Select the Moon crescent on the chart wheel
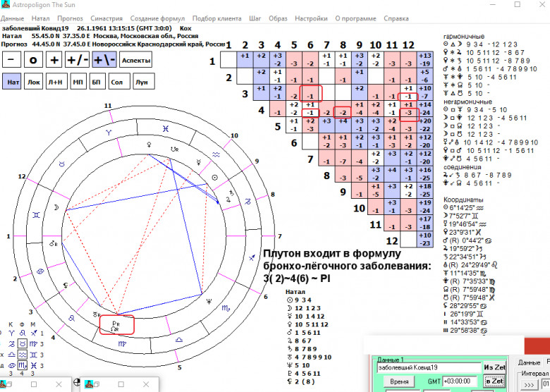 click(56, 207)
